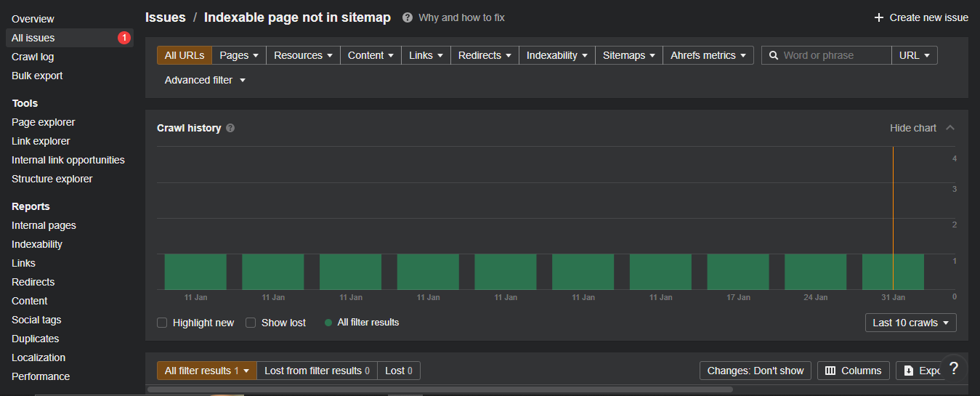
Task: Expand the Ahrefs metrics dropdown
Action: (x=708, y=55)
